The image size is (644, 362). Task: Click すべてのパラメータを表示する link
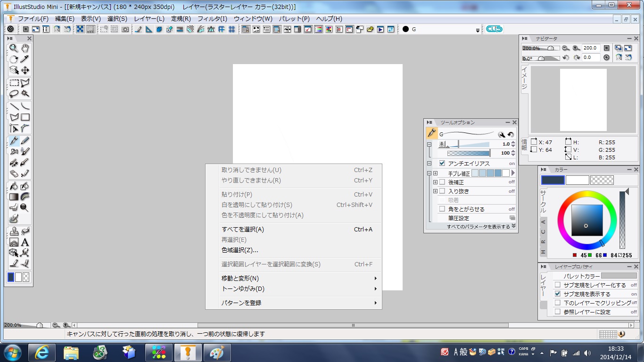(479, 227)
